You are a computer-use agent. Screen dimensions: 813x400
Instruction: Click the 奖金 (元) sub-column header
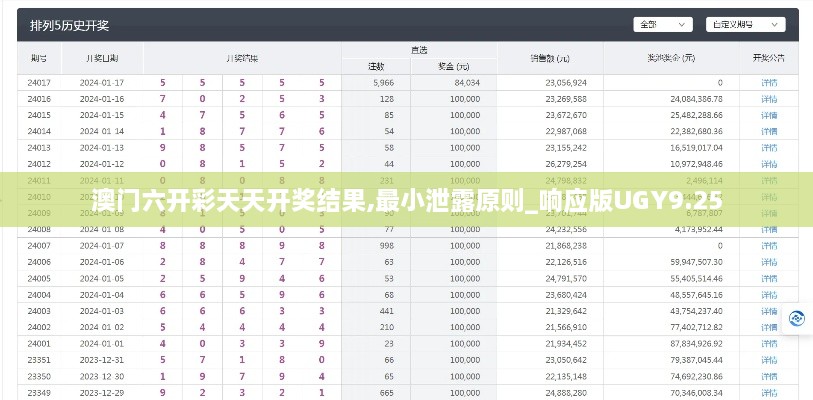[454, 66]
